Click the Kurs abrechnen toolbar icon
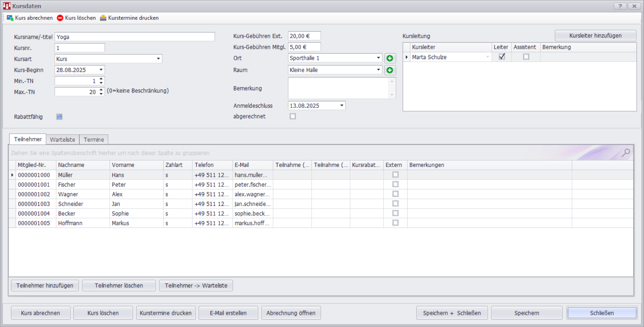 click(x=10, y=18)
